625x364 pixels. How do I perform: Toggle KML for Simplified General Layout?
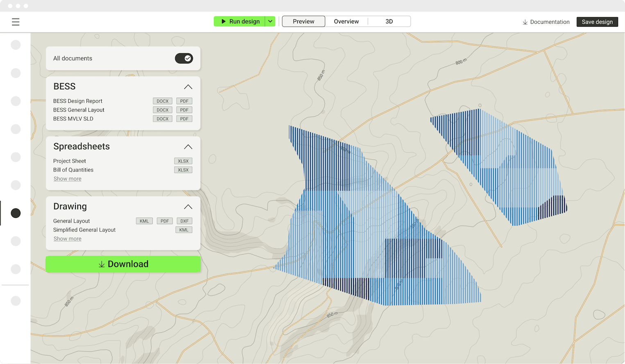pos(184,230)
